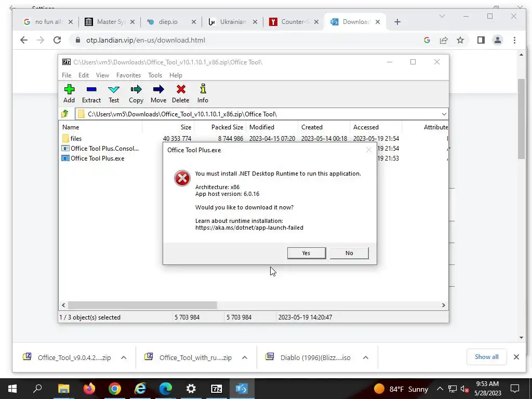Click Yes to download .NET runtime
The height and width of the screenshot is (399, 532).
coord(307,253)
